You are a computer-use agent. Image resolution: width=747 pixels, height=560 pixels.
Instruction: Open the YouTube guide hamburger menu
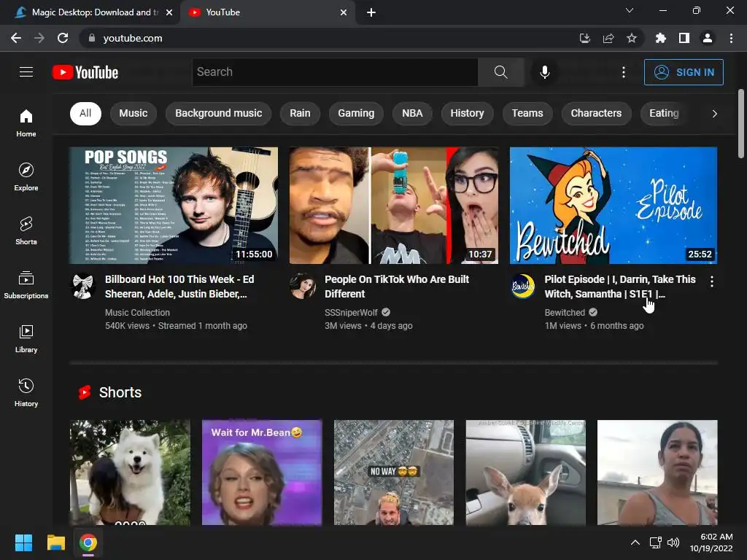click(x=26, y=72)
